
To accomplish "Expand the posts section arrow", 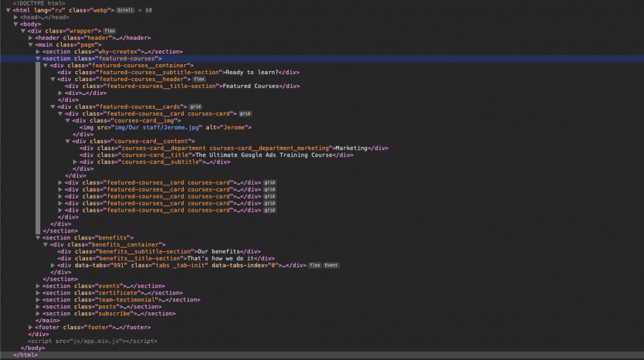I will coord(38,307).
